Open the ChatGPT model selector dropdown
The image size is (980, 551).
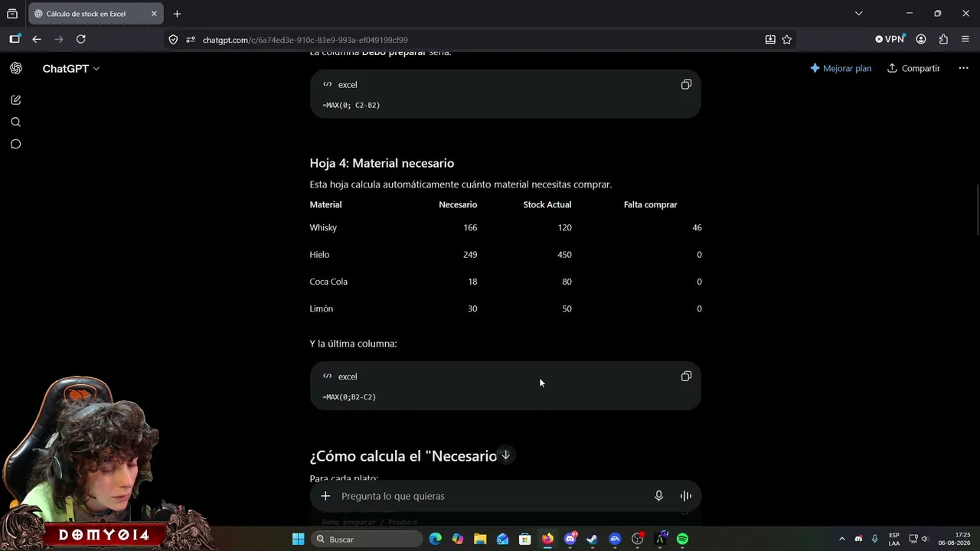[x=70, y=68]
